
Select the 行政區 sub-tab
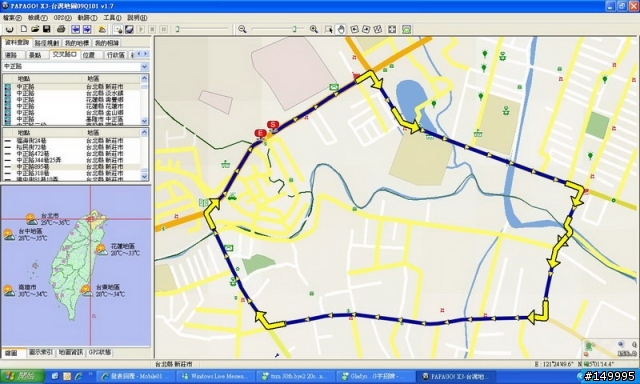(x=116, y=55)
